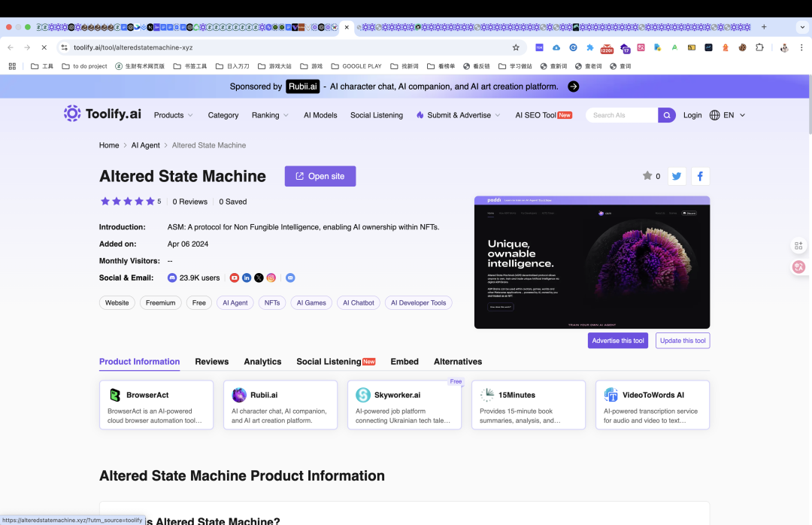812x525 pixels.
Task: Click the BrowserAct card icon
Action: pos(115,395)
